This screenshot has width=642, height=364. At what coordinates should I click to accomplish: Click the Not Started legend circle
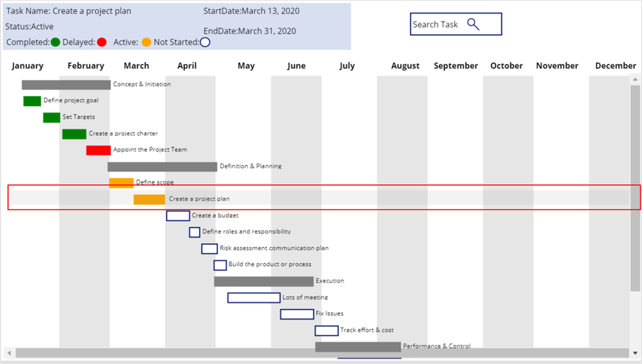(205, 42)
